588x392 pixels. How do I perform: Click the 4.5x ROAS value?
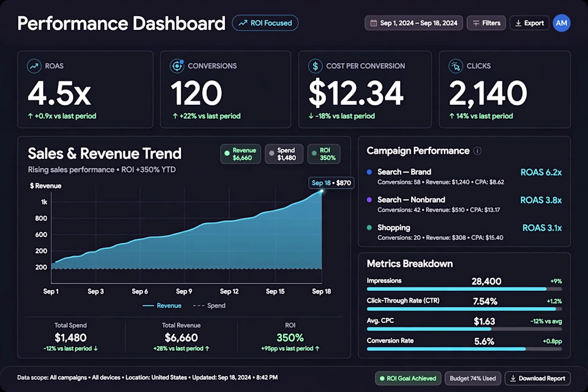point(59,94)
